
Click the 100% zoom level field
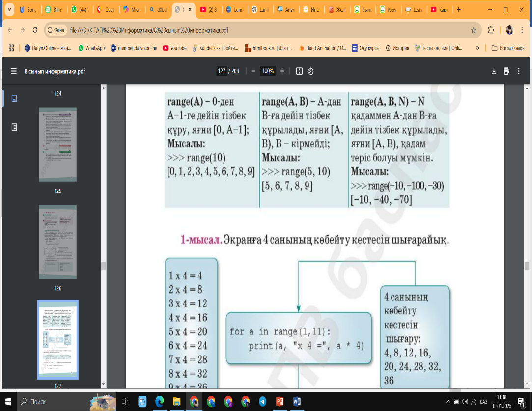[x=268, y=71]
